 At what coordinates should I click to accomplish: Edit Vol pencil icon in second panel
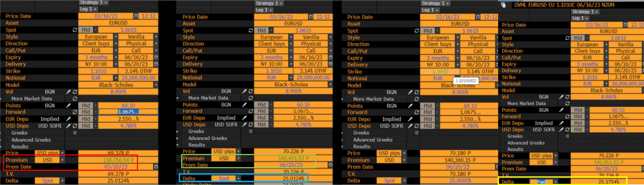point(244,91)
